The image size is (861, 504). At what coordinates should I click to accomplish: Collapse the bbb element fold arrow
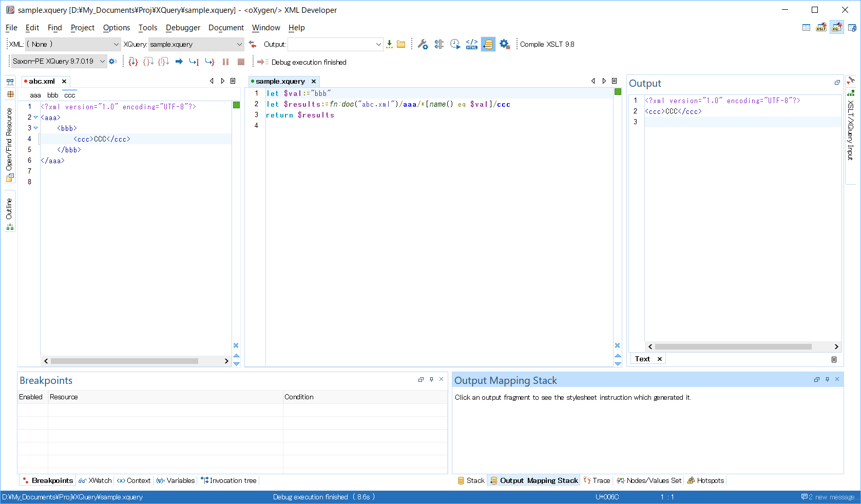[36, 128]
